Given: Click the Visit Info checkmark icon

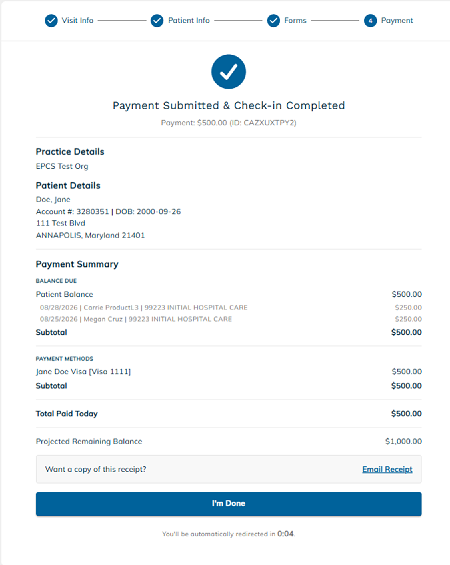Looking at the screenshot, I should pyautogui.click(x=51, y=21).
